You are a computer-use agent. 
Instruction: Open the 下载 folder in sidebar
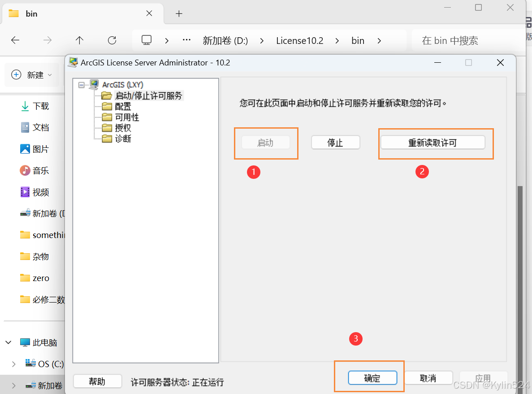[x=35, y=106]
